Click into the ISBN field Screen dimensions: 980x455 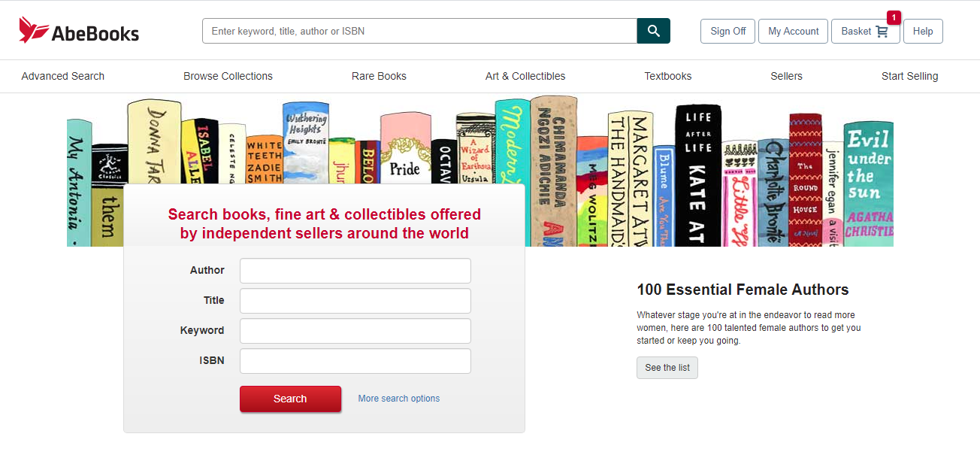355,361
